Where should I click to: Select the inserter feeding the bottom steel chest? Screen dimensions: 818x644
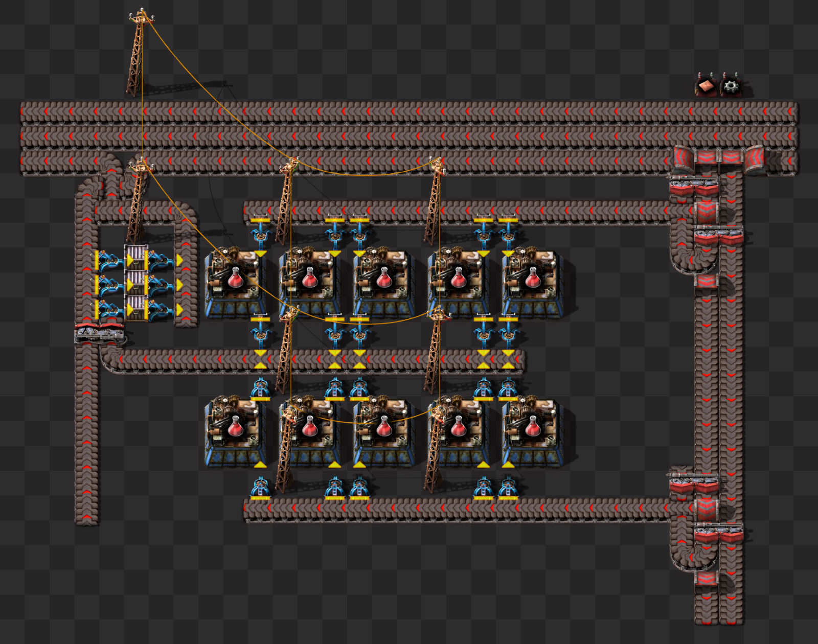(x=110, y=310)
